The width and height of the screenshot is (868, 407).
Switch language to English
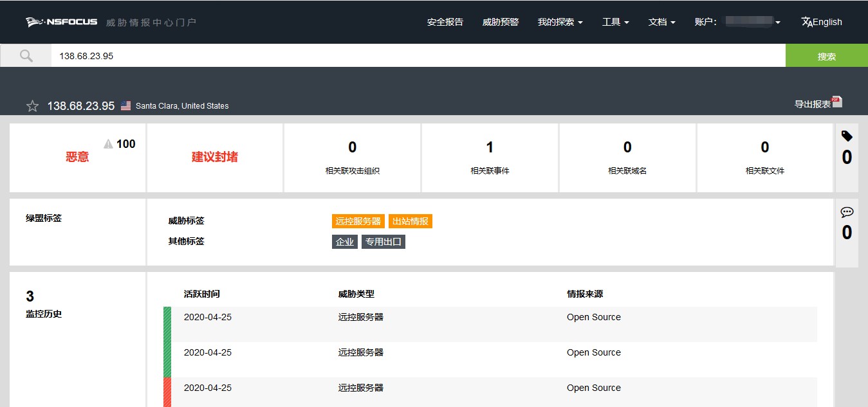(822, 22)
